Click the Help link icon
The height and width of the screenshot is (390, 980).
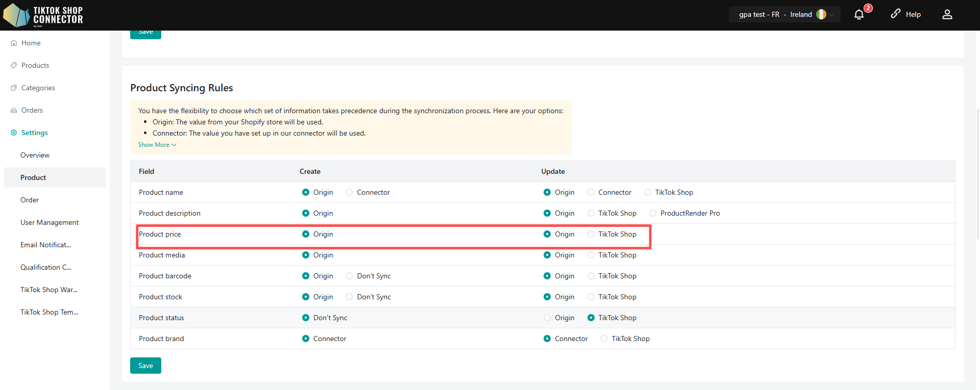[x=896, y=14]
